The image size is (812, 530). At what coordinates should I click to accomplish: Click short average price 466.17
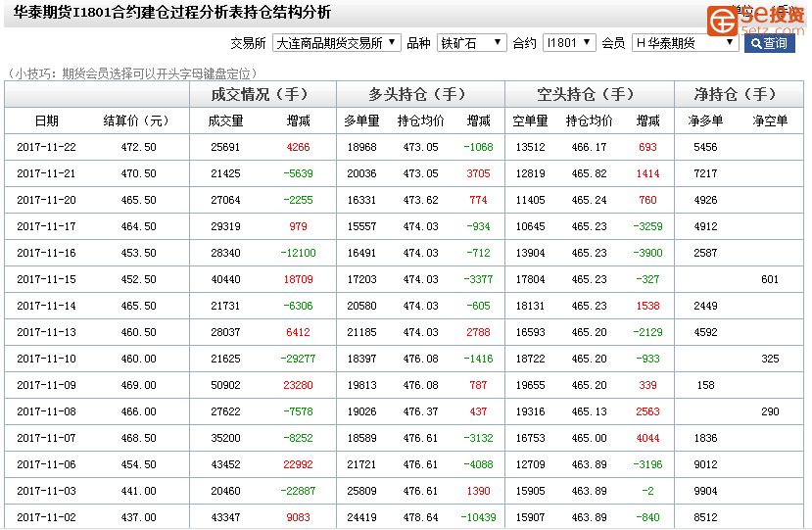coord(589,147)
